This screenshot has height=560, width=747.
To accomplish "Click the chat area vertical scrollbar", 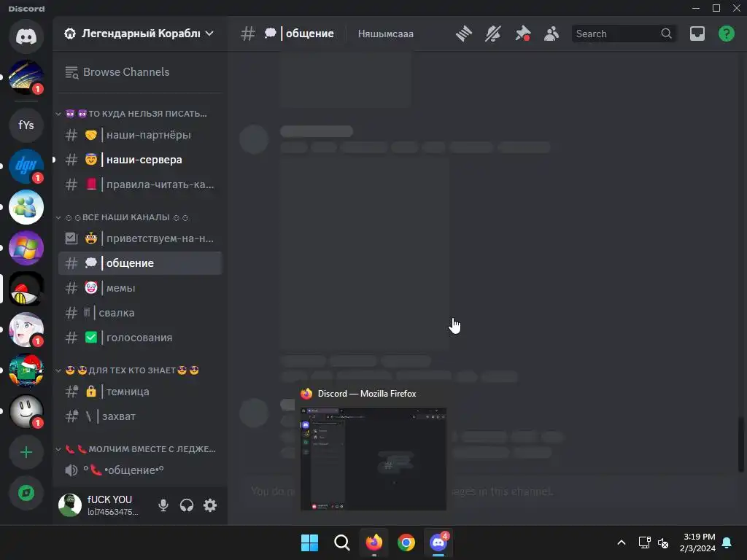I will click(741, 443).
